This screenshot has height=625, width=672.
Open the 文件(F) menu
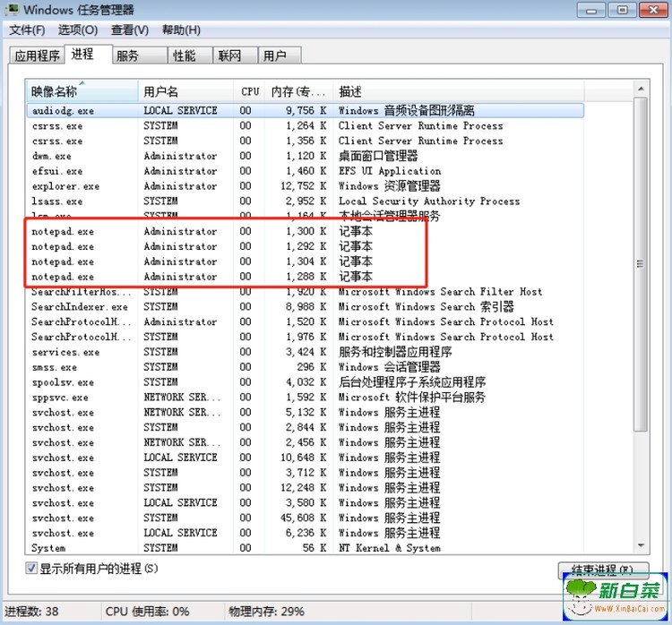point(27,30)
